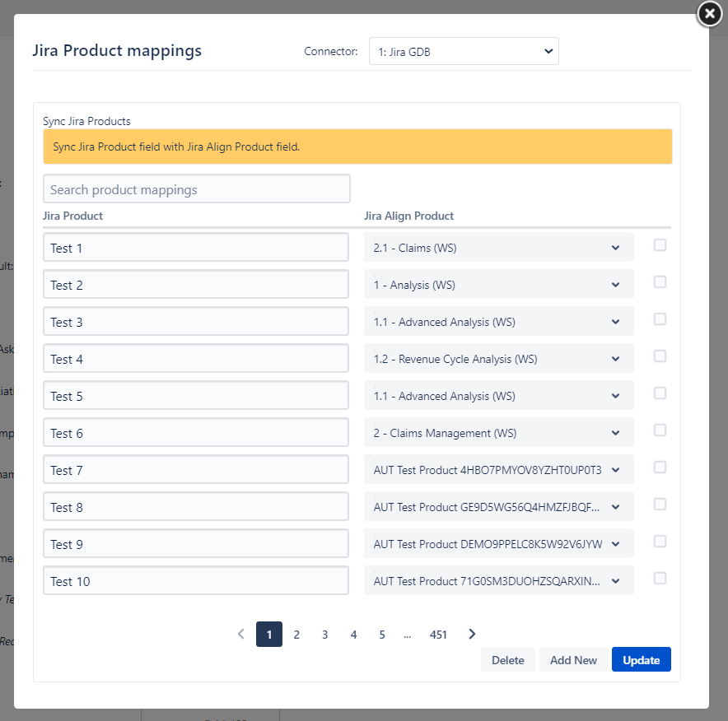
Task: Open the 2.1 - Claims (WS) dropdown
Action: pos(498,247)
